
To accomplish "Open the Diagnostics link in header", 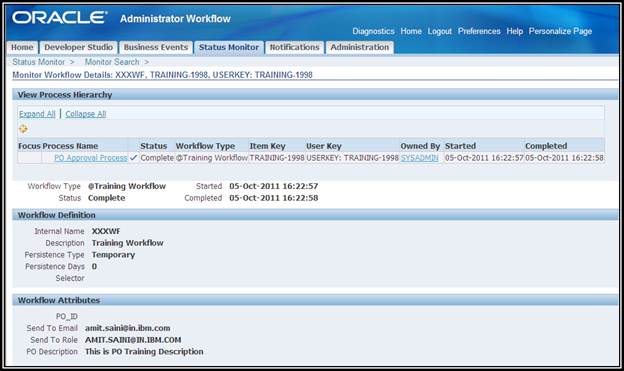I will (x=373, y=31).
